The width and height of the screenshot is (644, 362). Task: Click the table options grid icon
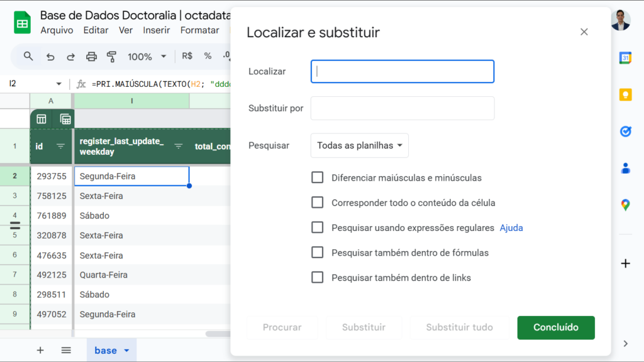[x=65, y=119]
